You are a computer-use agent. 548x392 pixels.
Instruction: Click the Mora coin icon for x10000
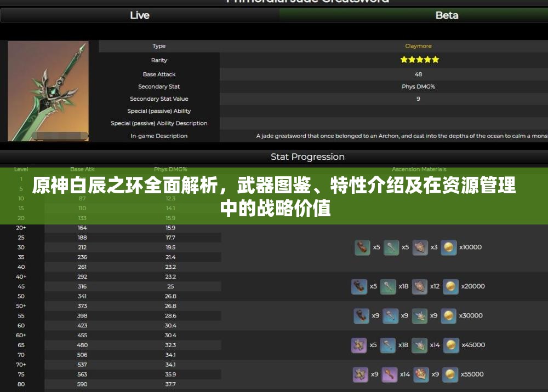(x=449, y=247)
